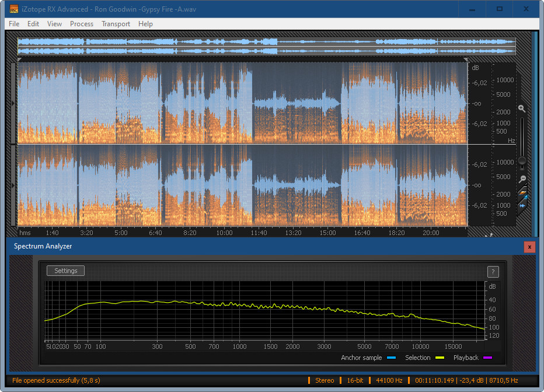Image resolution: width=544 pixels, height=392 pixels.
Task: Click the purple Playback color swatch
Action: click(488, 358)
